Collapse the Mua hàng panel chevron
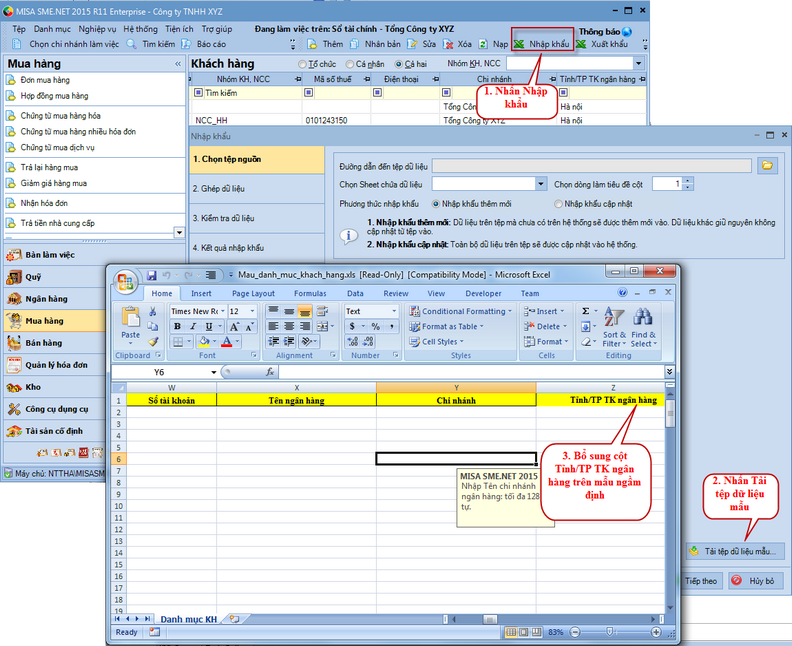 tap(178, 64)
